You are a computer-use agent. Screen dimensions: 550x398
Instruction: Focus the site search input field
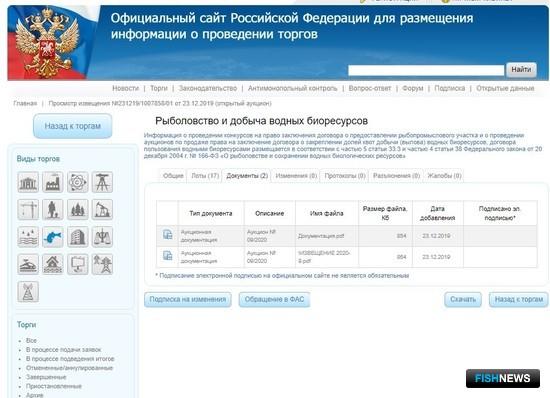click(x=426, y=70)
